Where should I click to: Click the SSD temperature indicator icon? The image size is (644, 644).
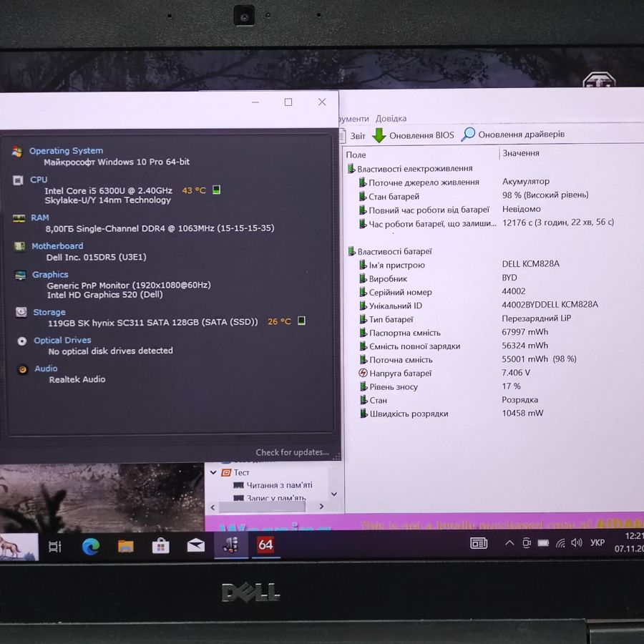pos(301,321)
